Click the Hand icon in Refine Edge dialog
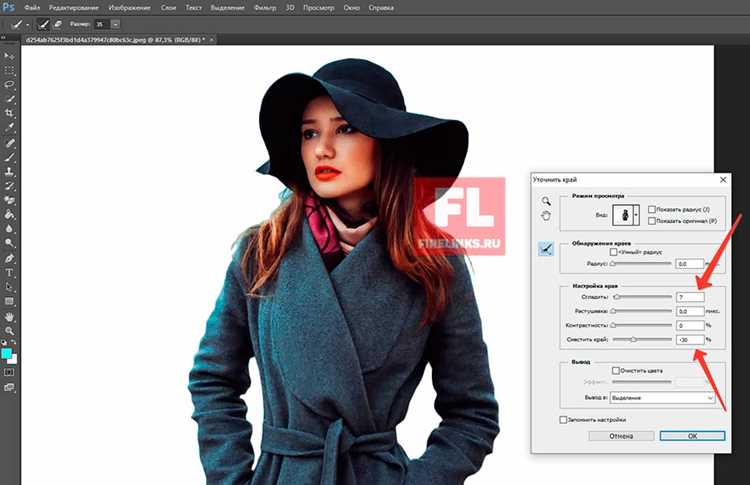Image resolution: width=750 pixels, height=485 pixels. 546,216
